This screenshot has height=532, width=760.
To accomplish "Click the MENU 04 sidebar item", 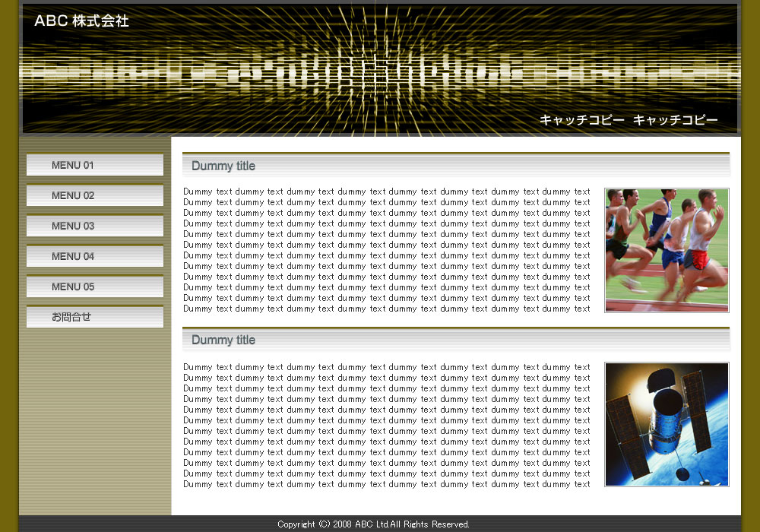I will (x=95, y=256).
